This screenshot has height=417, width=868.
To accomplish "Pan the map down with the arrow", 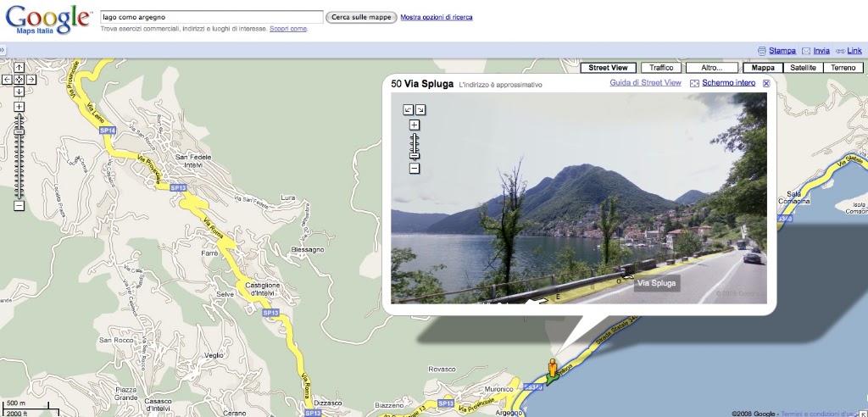I will pyautogui.click(x=19, y=92).
